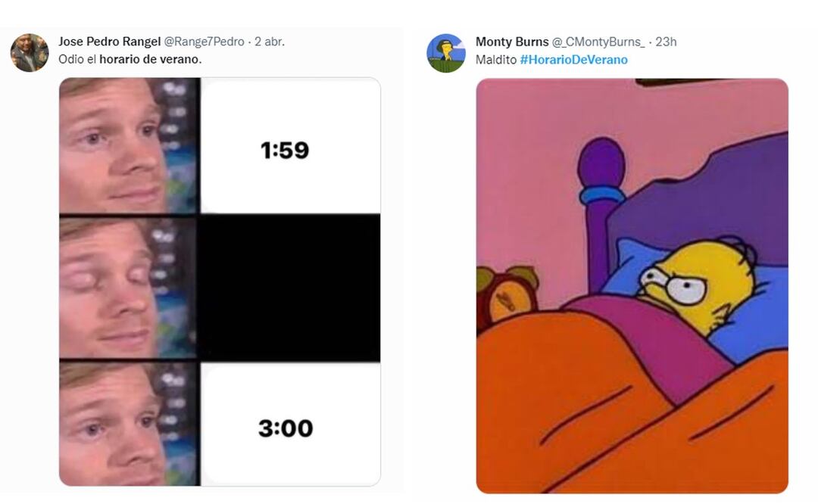Select the closed-eyes man face panel
Image resolution: width=818 pixels, height=504 pixels.
(127, 288)
